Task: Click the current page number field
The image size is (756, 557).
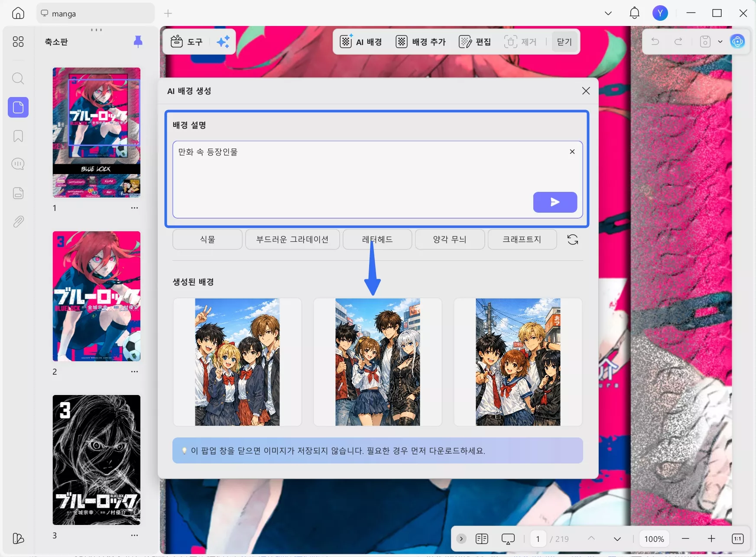Action: [x=538, y=539]
